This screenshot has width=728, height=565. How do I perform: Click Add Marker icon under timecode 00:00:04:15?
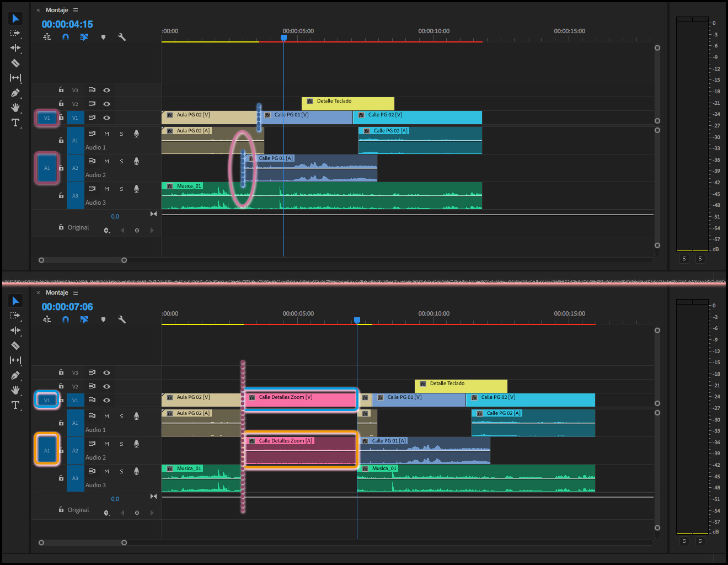click(x=103, y=37)
